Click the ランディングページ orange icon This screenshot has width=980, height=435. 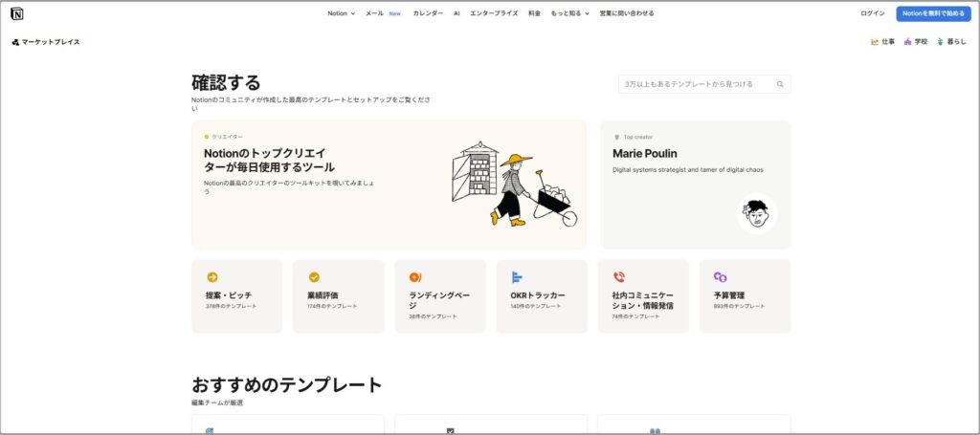[x=415, y=277]
